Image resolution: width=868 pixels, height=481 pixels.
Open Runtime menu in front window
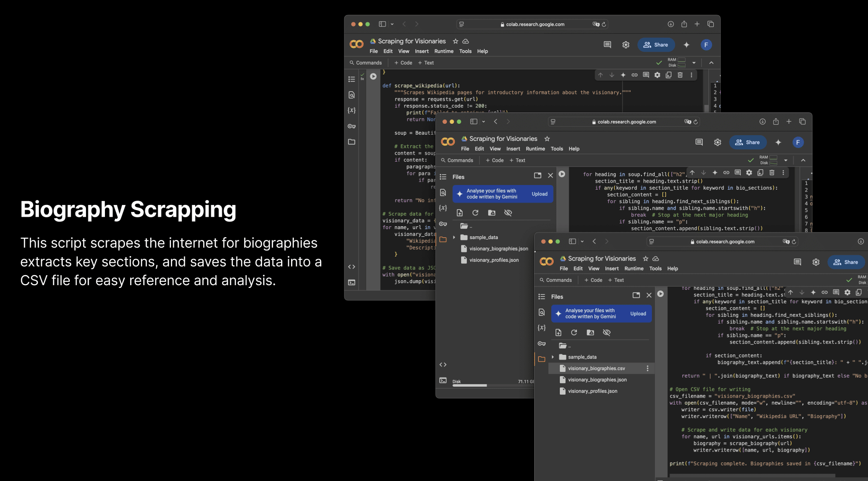(634, 268)
